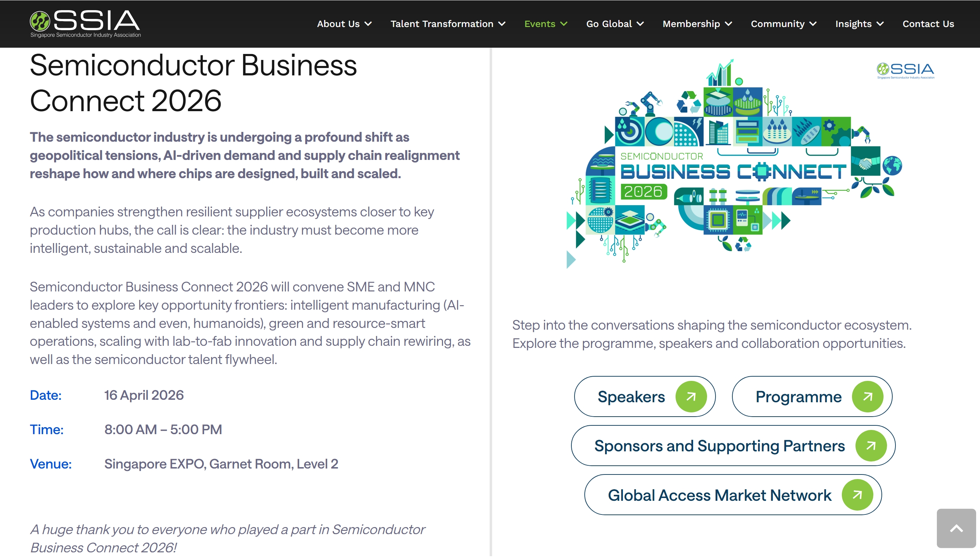Click the green arrow icon beside Programme
The height and width of the screenshot is (559, 980).
pyautogui.click(x=867, y=397)
